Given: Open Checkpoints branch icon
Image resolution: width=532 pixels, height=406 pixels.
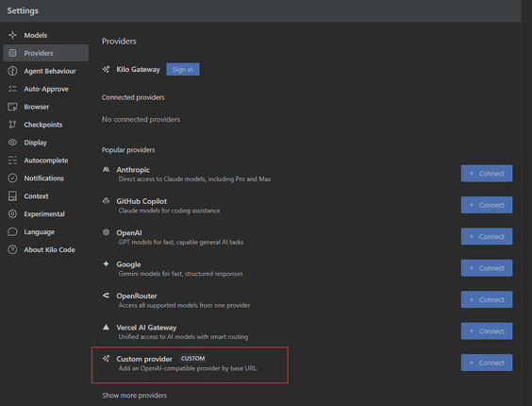Looking at the screenshot, I should click(12, 125).
